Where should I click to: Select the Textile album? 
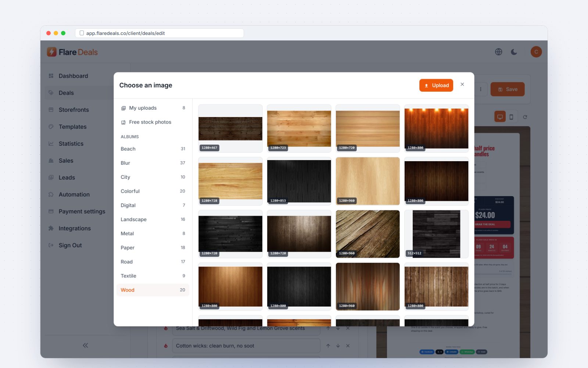click(x=153, y=276)
